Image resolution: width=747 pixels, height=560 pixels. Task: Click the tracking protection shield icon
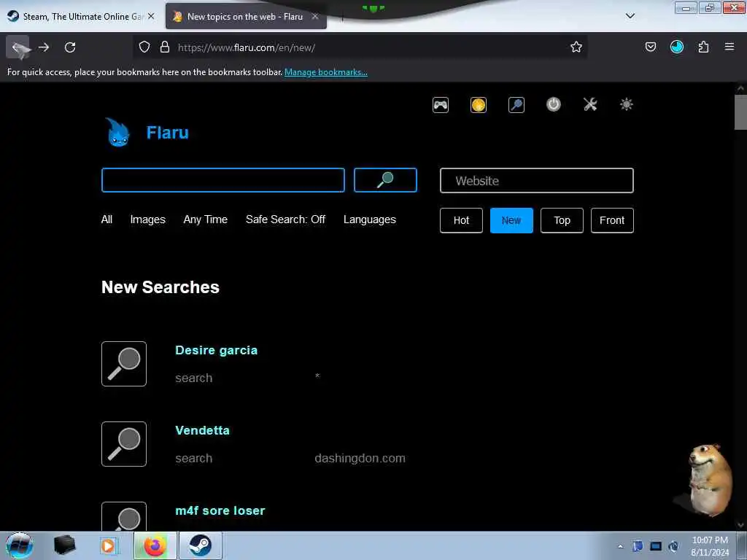pos(144,47)
